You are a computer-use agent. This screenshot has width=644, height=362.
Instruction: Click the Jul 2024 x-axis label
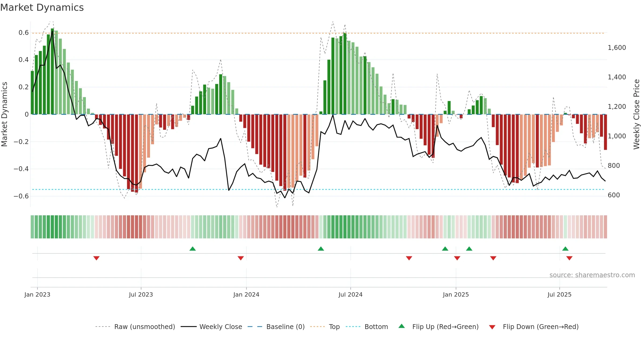point(350,294)
